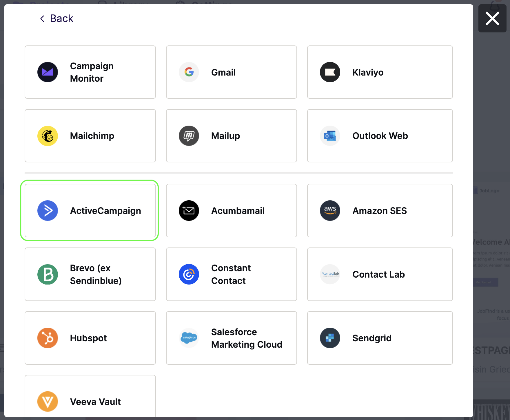Close the integrations dialog with X

point(492,19)
